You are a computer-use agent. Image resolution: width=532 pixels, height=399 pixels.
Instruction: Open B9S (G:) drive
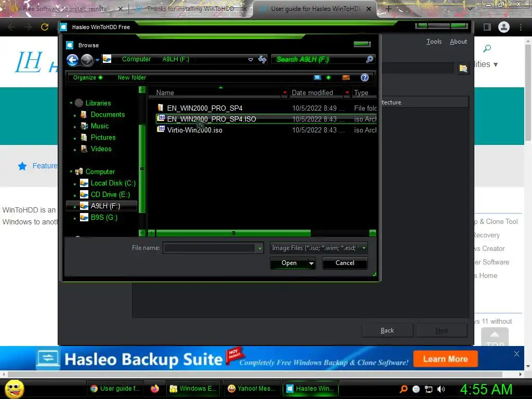point(104,217)
